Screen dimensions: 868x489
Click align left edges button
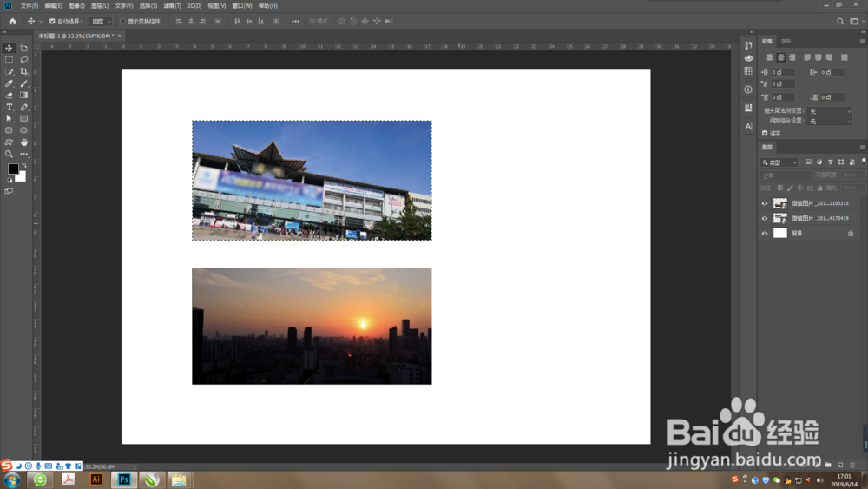[x=179, y=22]
